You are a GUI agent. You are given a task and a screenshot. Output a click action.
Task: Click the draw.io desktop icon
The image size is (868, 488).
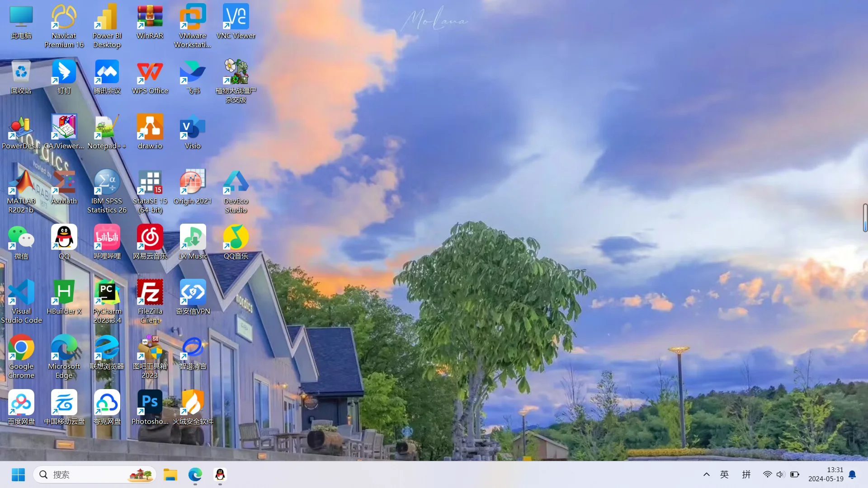(x=150, y=128)
